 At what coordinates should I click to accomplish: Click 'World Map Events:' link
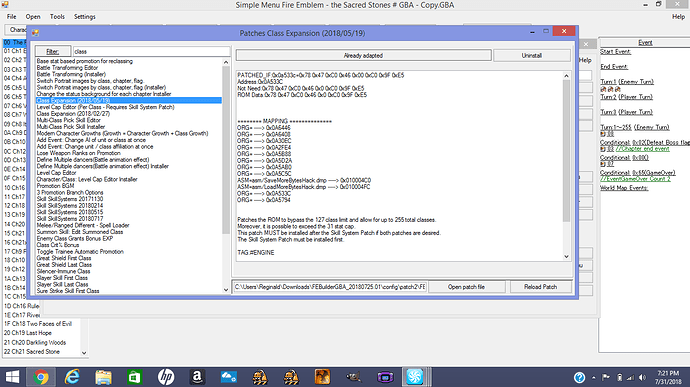(624, 188)
